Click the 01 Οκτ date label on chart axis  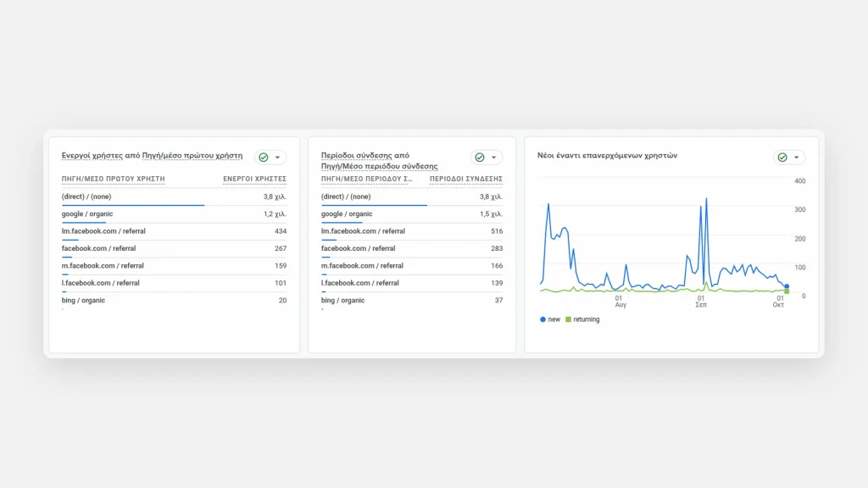click(x=779, y=302)
